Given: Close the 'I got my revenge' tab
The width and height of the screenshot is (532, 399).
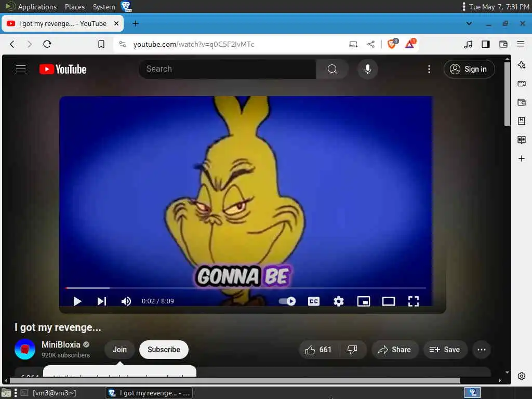Looking at the screenshot, I should click(116, 23).
